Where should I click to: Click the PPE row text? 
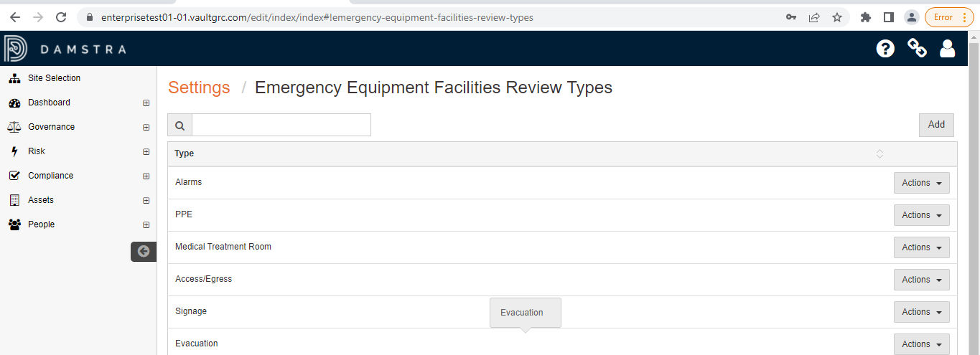[x=184, y=214]
